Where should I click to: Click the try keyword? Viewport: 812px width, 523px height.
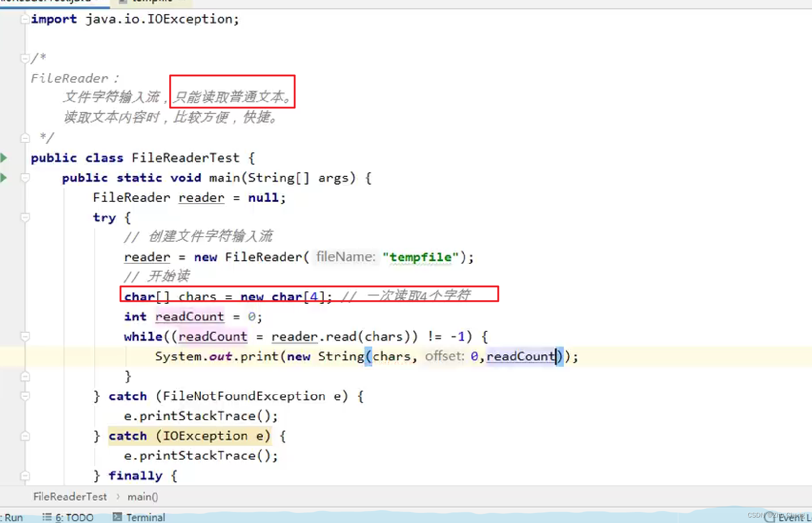coord(105,217)
